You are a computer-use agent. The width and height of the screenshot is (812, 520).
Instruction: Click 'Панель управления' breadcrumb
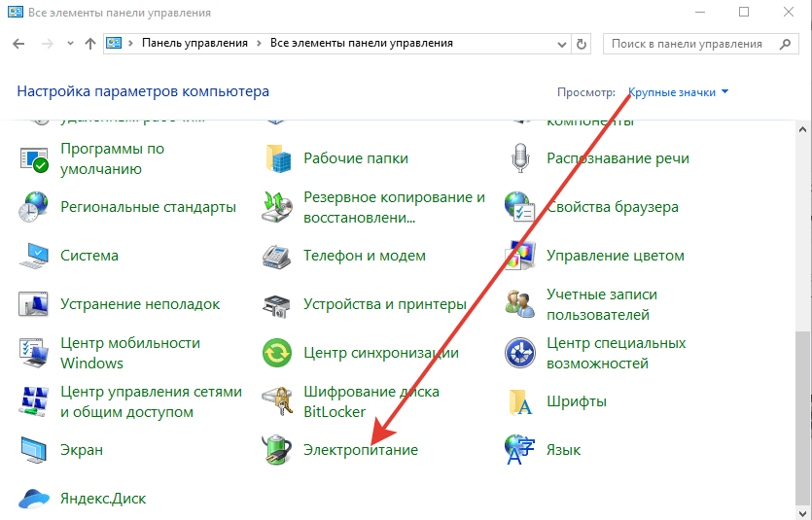point(194,44)
